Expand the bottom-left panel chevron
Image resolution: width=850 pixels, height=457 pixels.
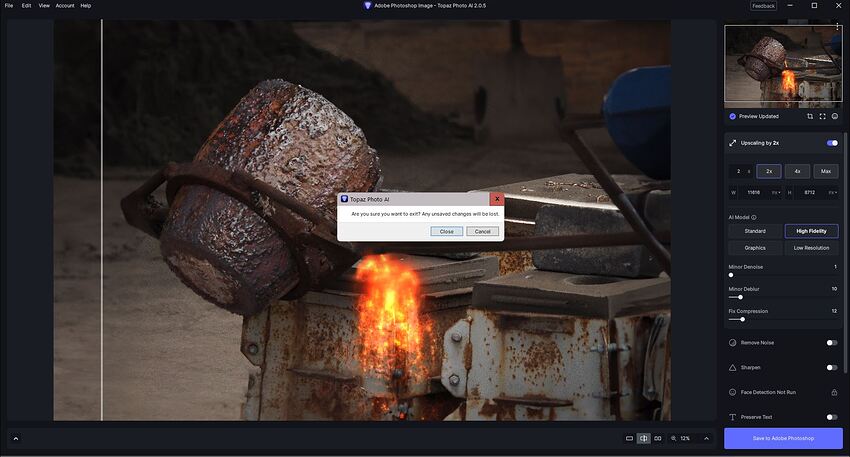point(16,439)
